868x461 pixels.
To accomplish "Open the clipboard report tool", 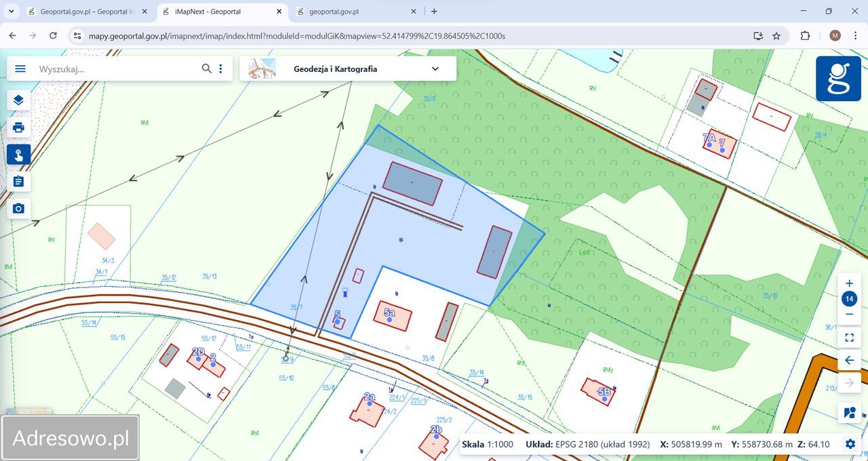I will pos(18,182).
